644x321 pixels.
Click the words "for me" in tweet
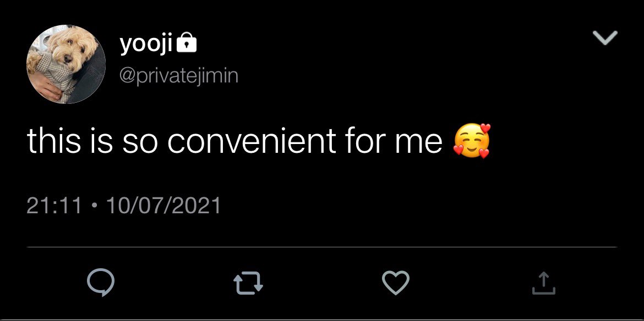tap(394, 141)
